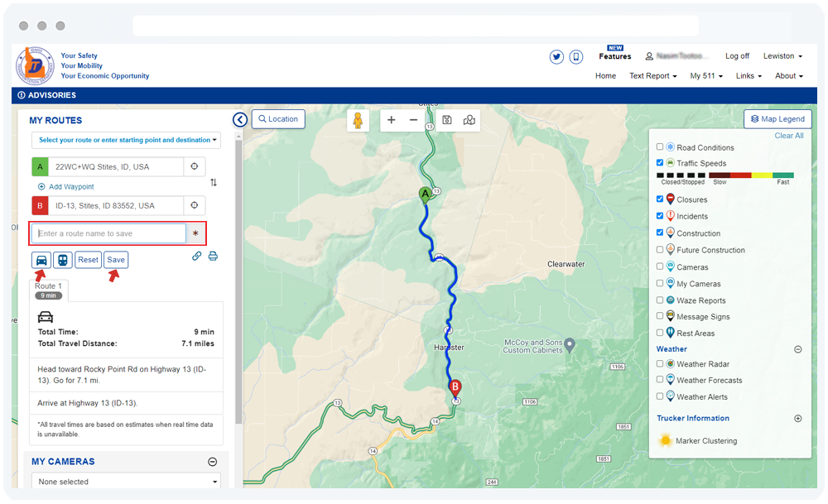Click the copy route link icon
The width and height of the screenshot is (828, 504).
(x=197, y=257)
